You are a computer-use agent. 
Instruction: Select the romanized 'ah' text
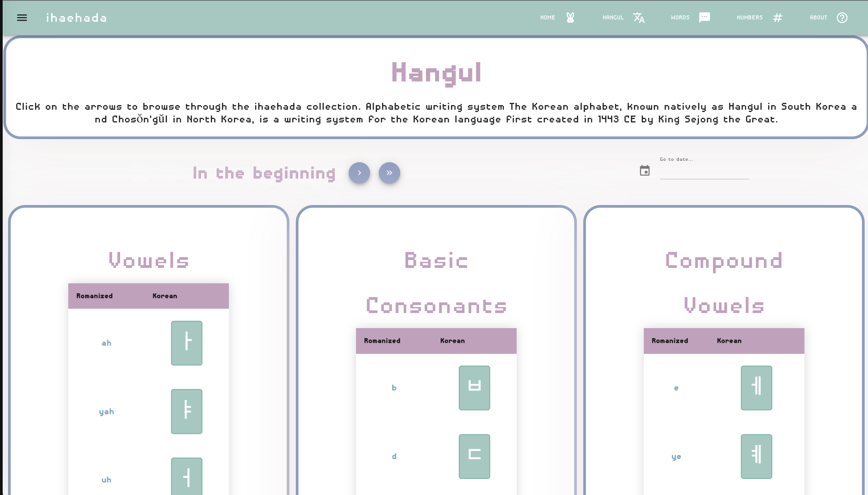(106, 343)
